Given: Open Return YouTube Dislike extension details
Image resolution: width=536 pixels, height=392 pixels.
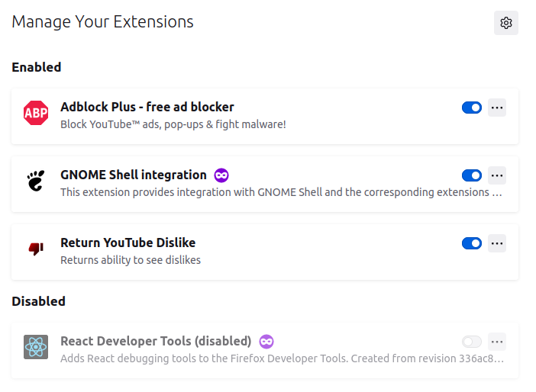Looking at the screenshot, I should 128,243.
